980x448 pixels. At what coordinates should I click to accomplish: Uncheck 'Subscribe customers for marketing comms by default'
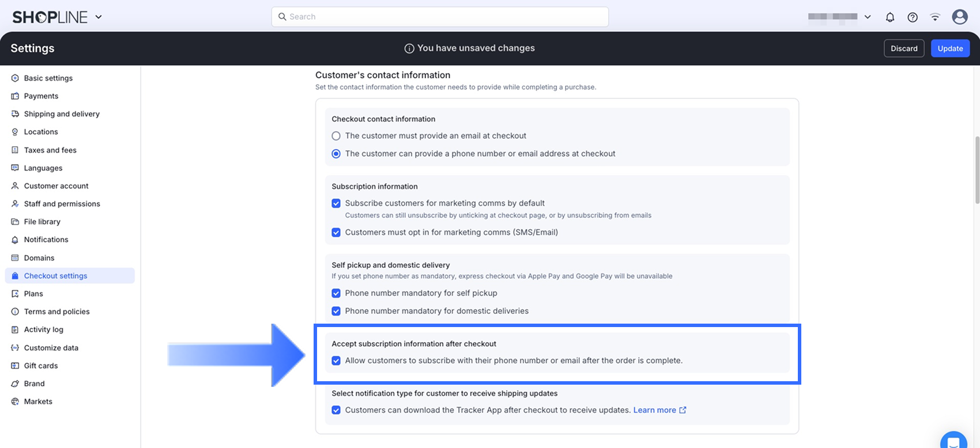pyautogui.click(x=336, y=203)
